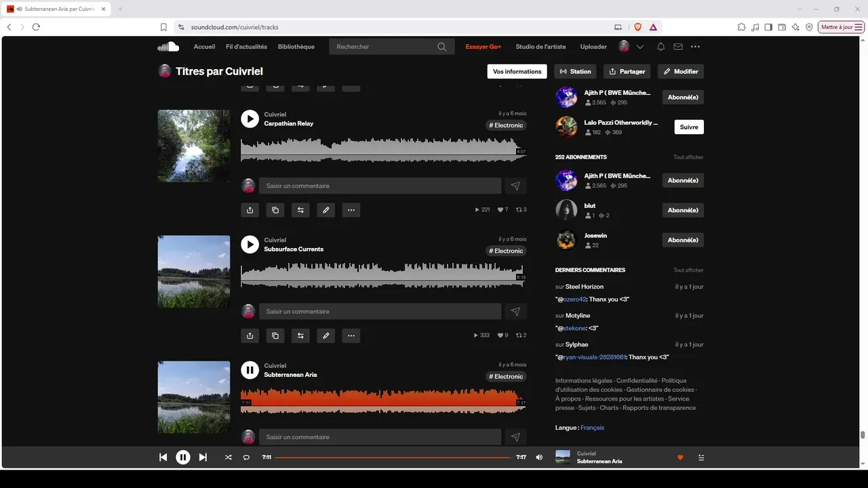Viewport: 868px width, 488px height.
Task: Open the browser extensions puzzle icon
Action: 741,27
